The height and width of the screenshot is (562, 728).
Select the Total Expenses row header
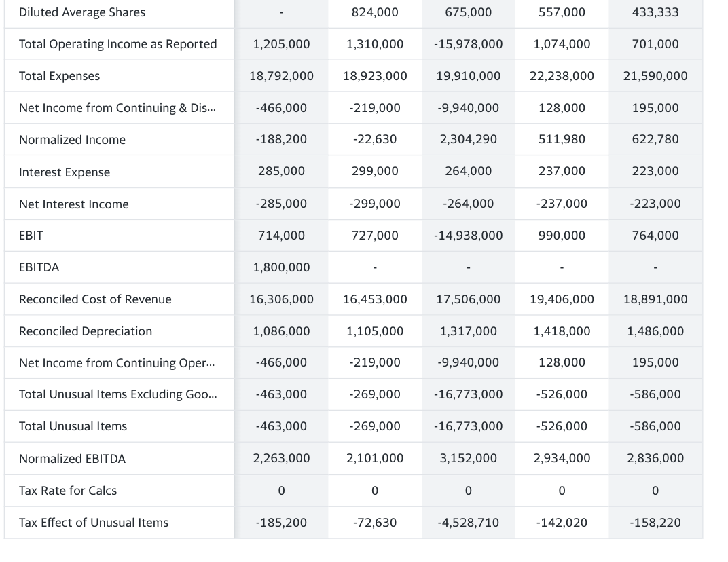pos(58,75)
